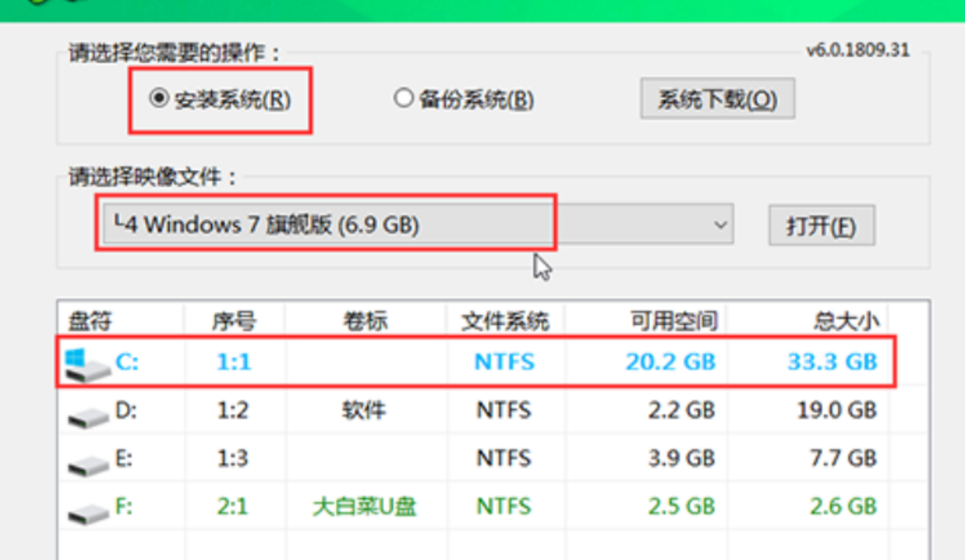Click the drive icon for D:

(x=88, y=417)
